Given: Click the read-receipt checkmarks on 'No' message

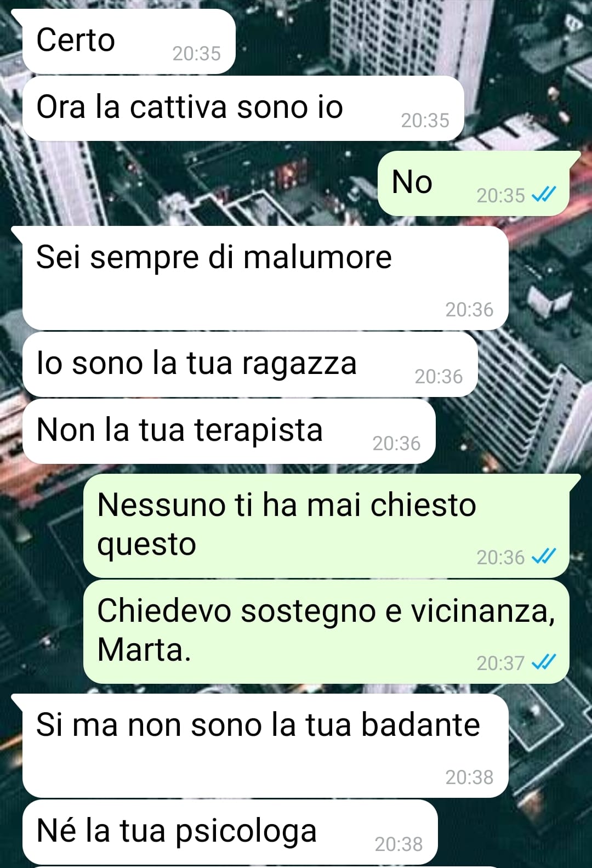Looking at the screenshot, I should (x=544, y=195).
